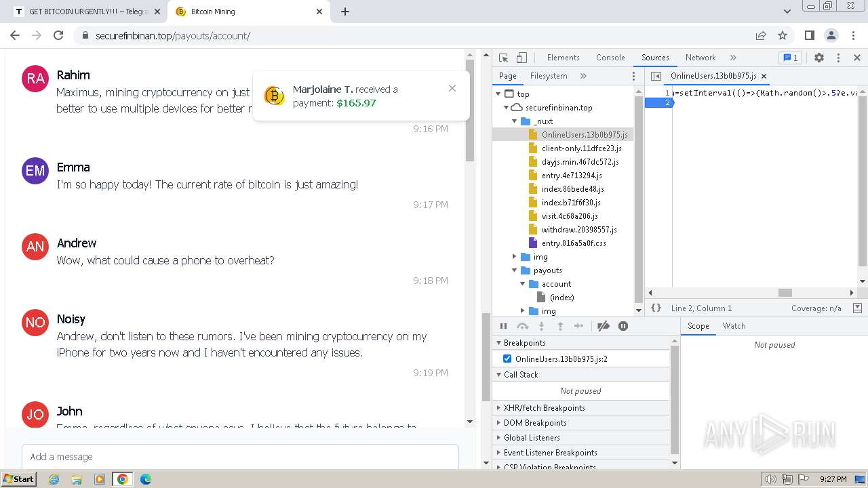Viewport: 868px width, 488px height.
Task: Open navigator pane three-dot menu
Action: click(633, 76)
